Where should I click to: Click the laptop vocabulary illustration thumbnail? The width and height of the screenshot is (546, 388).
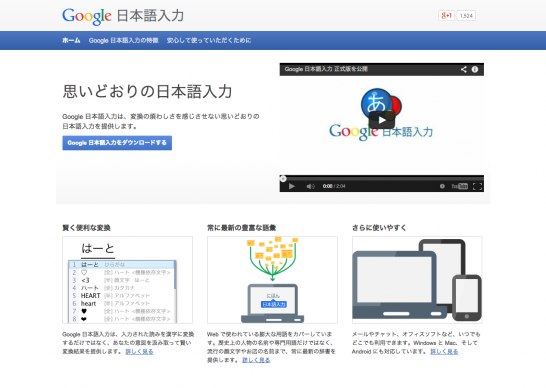pos(272,280)
